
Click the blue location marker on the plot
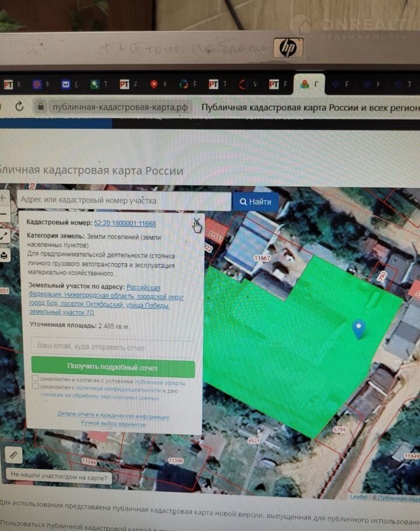coord(359,329)
